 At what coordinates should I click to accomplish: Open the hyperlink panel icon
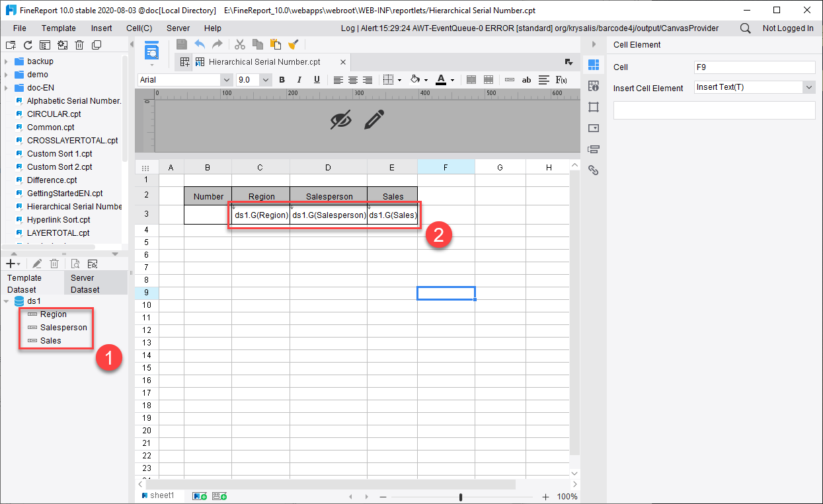593,170
